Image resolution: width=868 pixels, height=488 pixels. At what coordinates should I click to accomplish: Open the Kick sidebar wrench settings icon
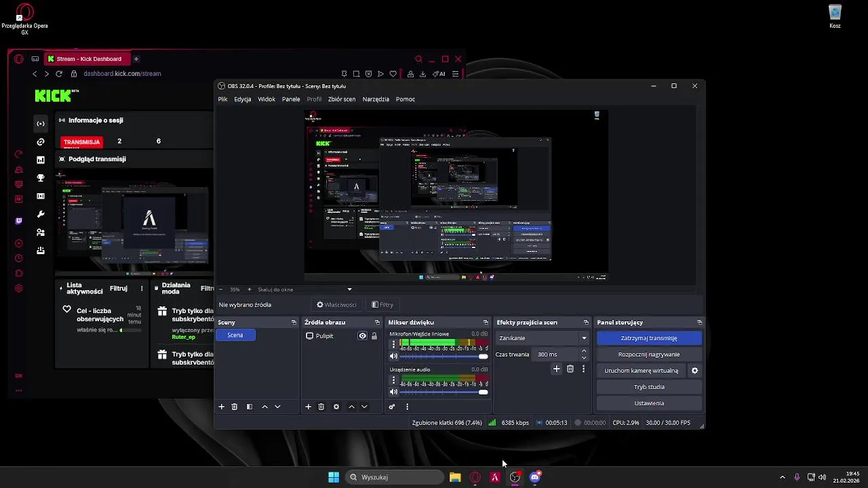pyautogui.click(x=41, y=214)
